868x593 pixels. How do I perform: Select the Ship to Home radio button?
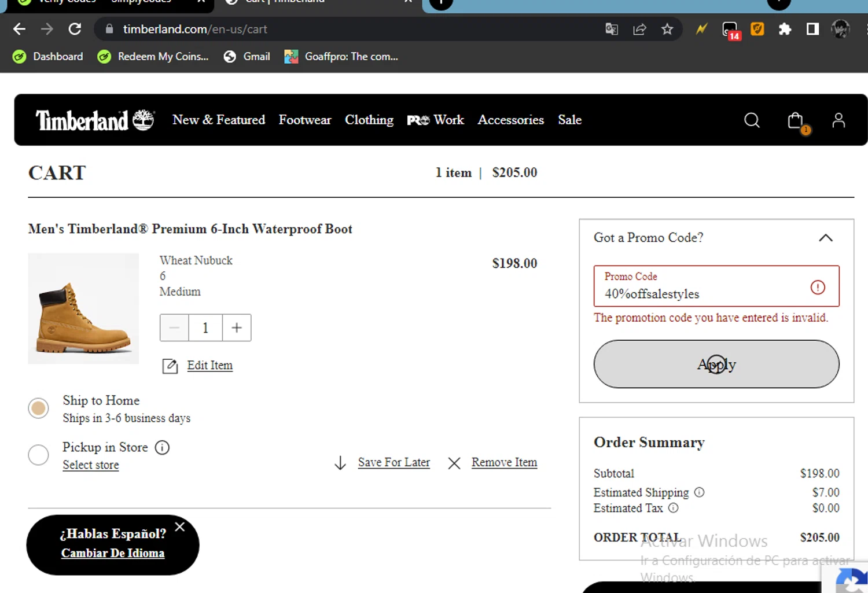(39, 408)
